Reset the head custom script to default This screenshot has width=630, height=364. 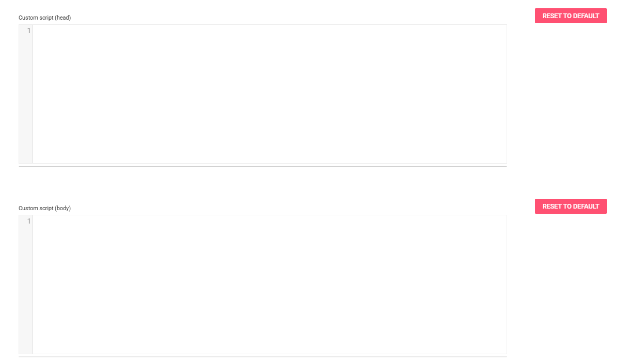pyautogui.click(x=571, y=16)
